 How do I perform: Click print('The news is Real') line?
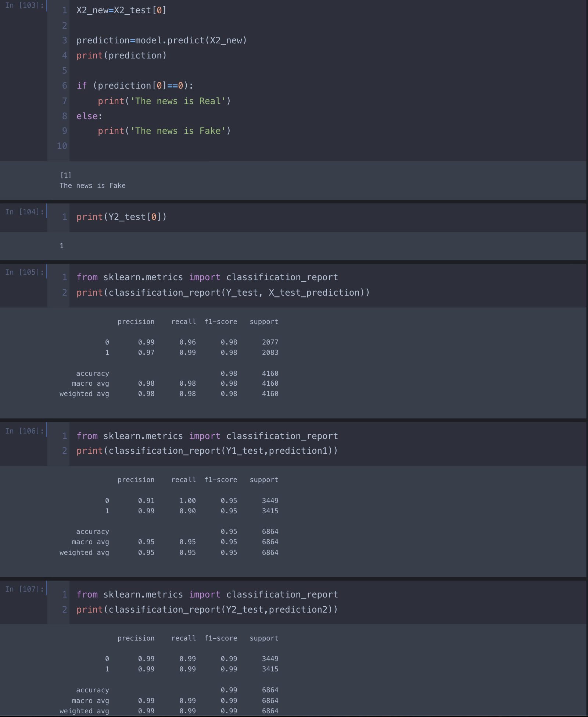click(x=164, y=101)
